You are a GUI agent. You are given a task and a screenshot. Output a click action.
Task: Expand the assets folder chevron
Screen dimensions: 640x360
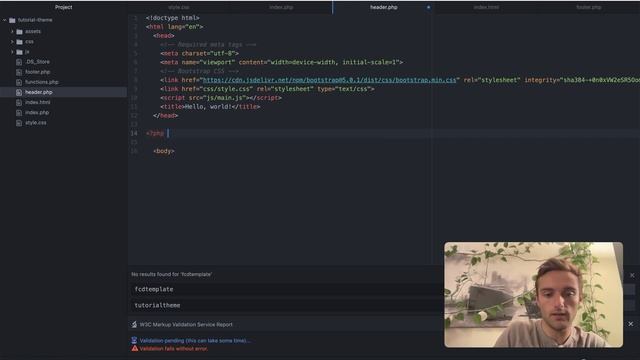(12, 31)
